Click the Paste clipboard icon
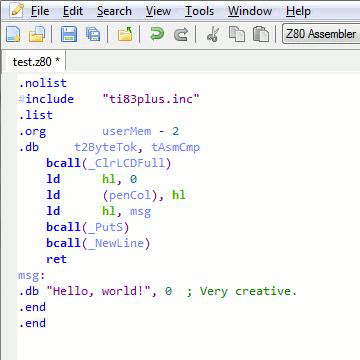The width and height of the screenshot is (360, 360). coord(261,34)
